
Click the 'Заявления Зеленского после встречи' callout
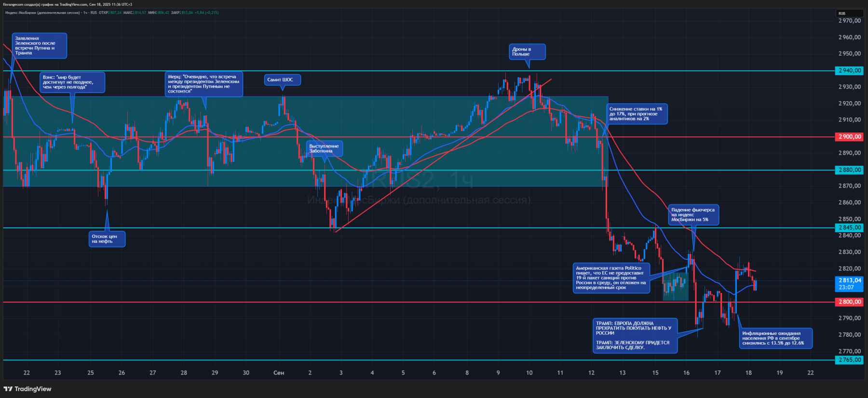(x=40, y=46)
